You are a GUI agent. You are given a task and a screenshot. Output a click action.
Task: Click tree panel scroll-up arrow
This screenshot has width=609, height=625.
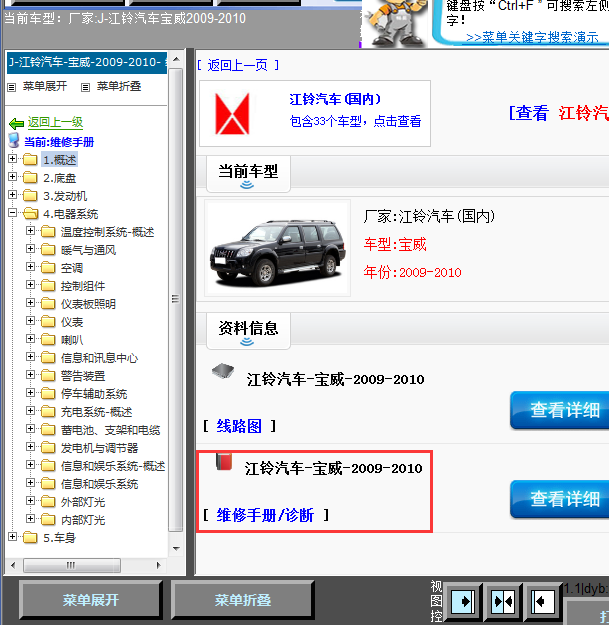[x=176, y=59]
